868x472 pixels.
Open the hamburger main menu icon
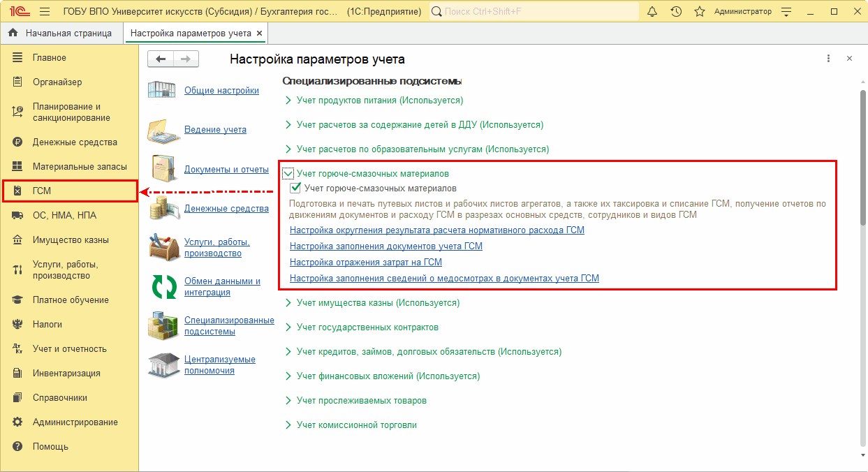(45, 12)
